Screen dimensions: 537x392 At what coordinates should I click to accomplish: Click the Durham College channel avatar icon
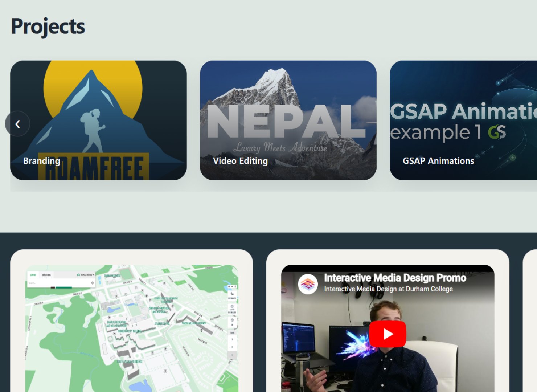coord(308,284)
